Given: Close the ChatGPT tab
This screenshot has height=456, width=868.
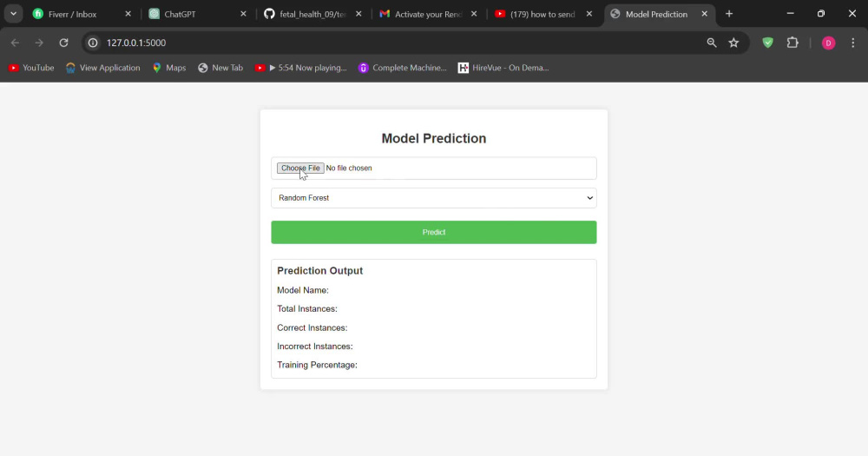Looking at the screenshot, I should point(243,14).
